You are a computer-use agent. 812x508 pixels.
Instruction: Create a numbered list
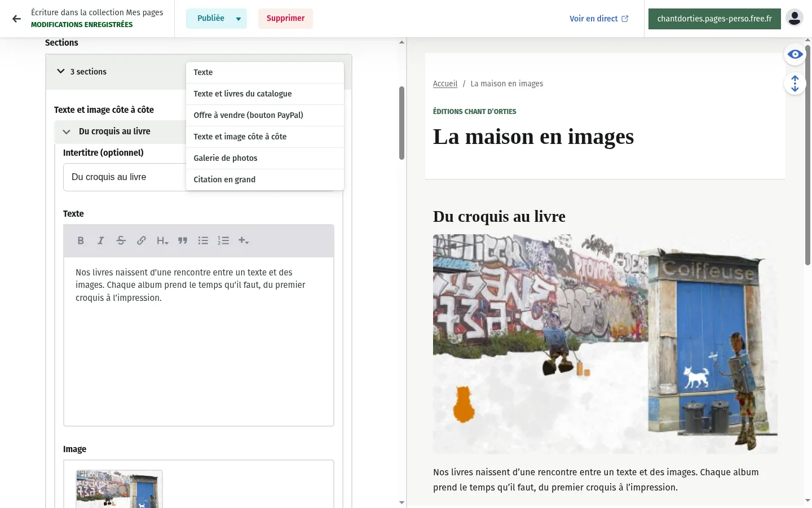pyautogui.click(x=223, y=240)
